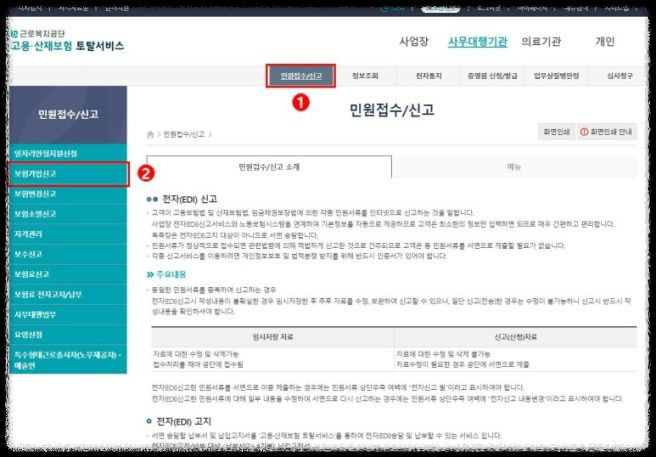Click the 화면인쇄 안내 button
The image size is (656, 457).
[607, 132]
